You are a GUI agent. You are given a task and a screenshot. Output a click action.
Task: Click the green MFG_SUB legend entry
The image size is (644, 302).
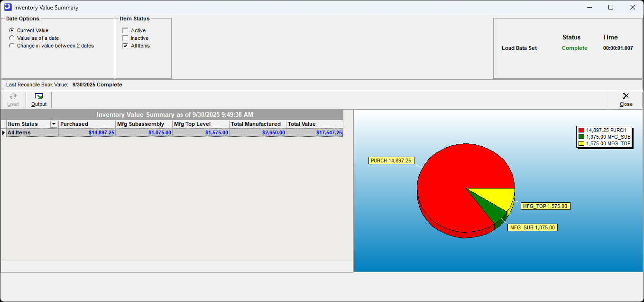[604, 136]
